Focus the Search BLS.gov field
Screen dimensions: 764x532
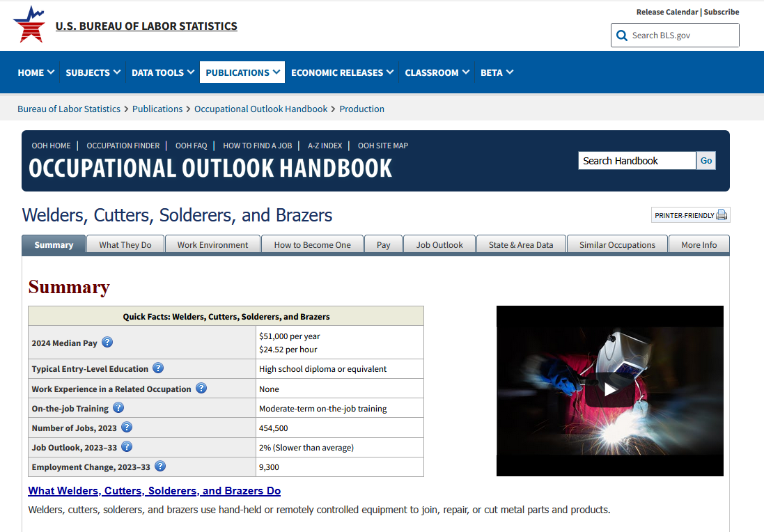click(675, 35)
